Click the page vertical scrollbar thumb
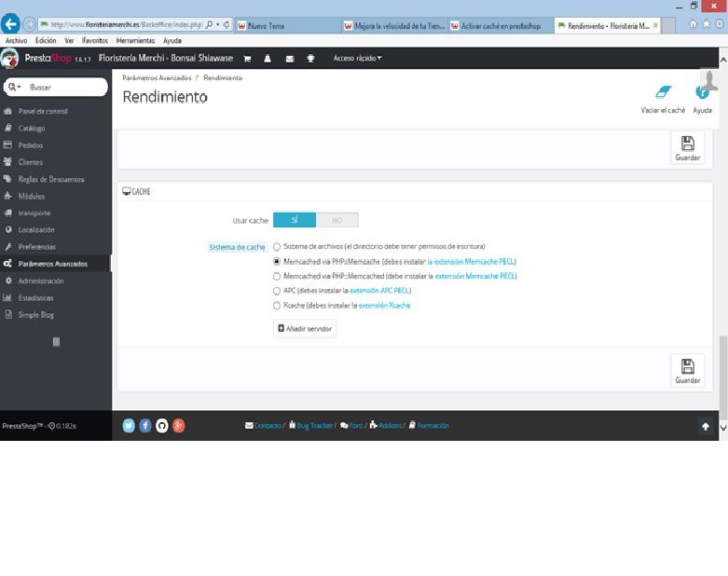The image size is (728, 576). pyautogui.click(x=723, y=377)
